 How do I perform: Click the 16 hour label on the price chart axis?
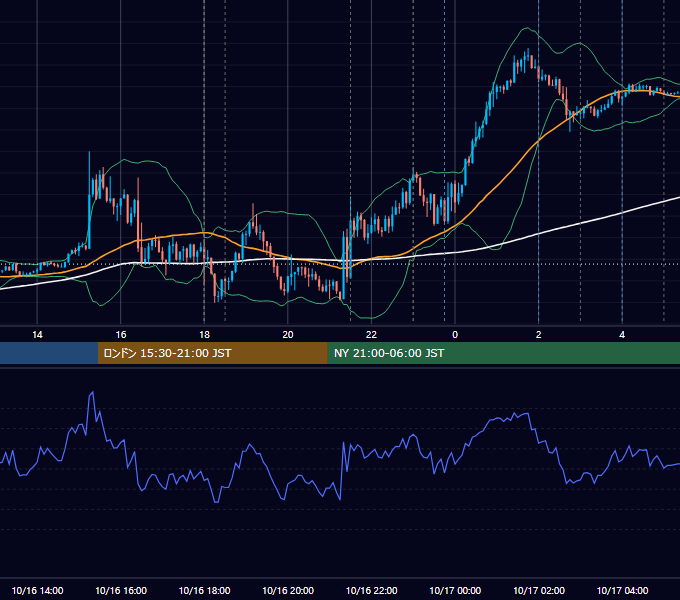121,335
